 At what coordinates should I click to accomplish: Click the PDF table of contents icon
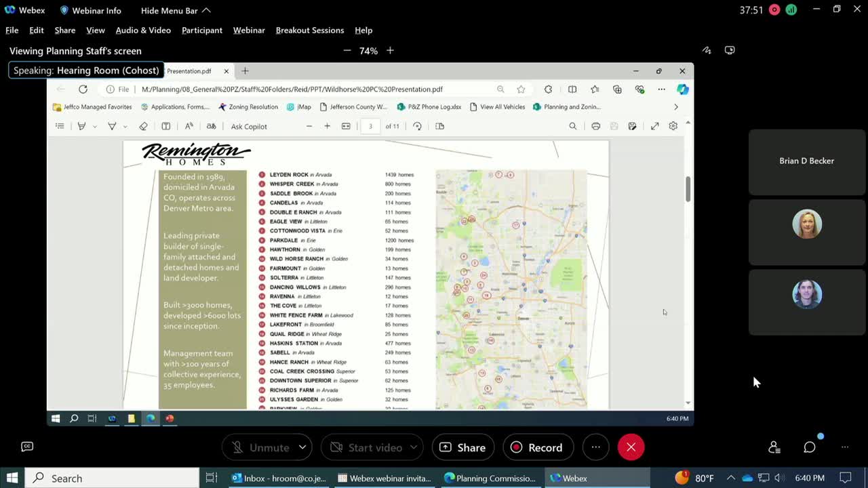click(60, 126)
